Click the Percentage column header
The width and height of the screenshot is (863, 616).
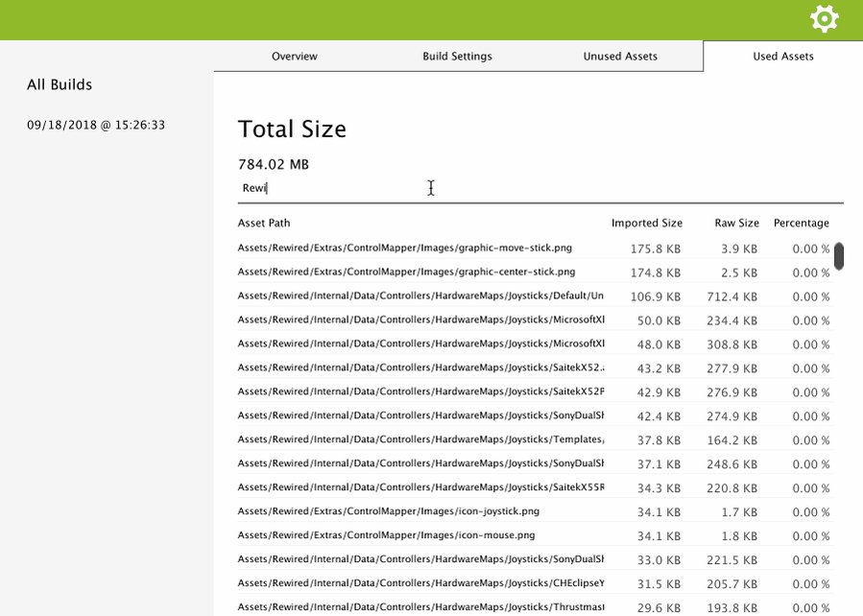pyautogui.click(x=801, y=223)
